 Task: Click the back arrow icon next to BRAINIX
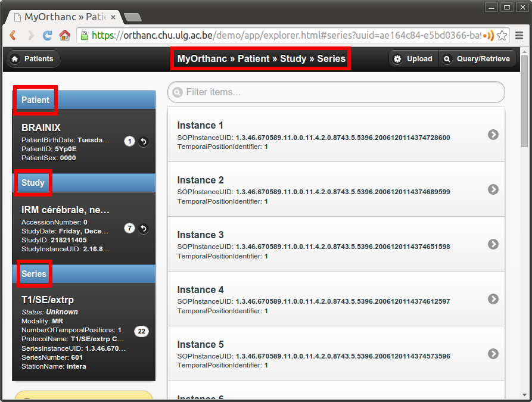pyautogui.click(x=144, y=142)
